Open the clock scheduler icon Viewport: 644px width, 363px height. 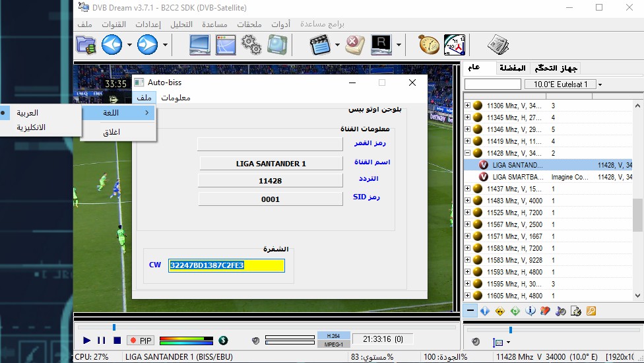coord(455,45)
